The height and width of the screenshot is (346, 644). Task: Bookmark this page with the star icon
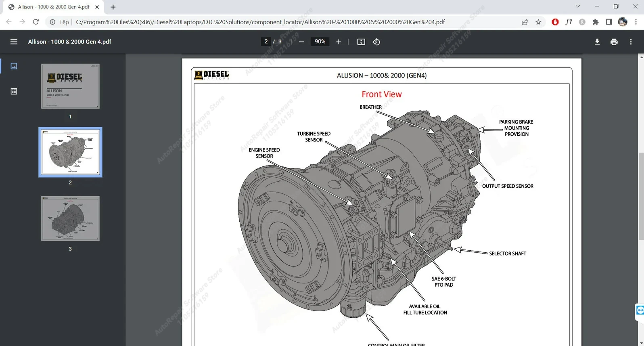coord(538,22)
